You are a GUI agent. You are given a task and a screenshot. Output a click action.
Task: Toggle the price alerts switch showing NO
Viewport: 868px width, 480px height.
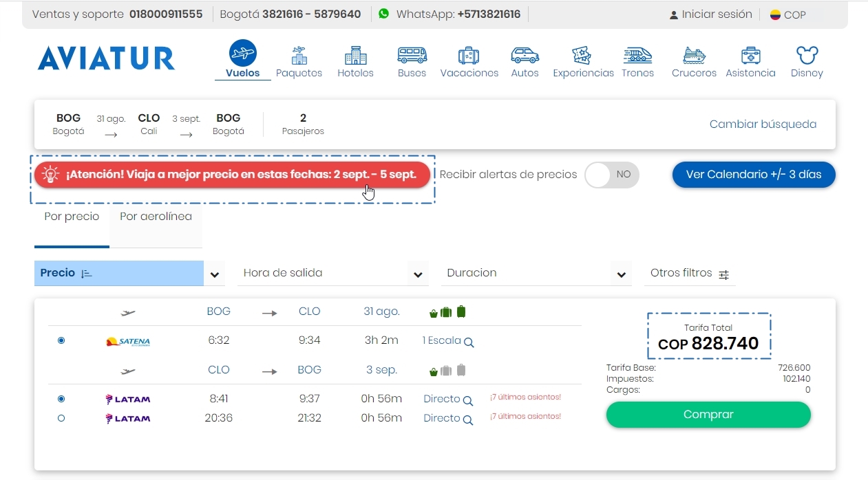pos(612,175)
